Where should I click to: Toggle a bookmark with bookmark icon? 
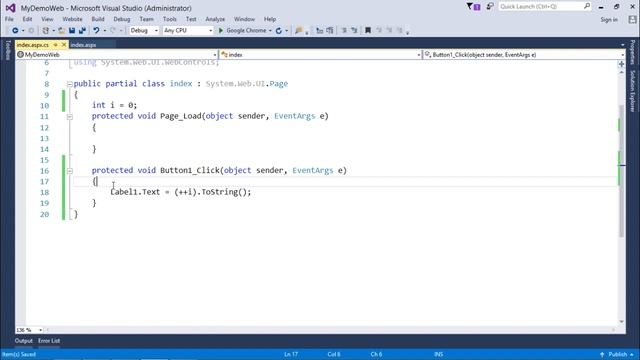pyautogui.click(x=368, y=31)
